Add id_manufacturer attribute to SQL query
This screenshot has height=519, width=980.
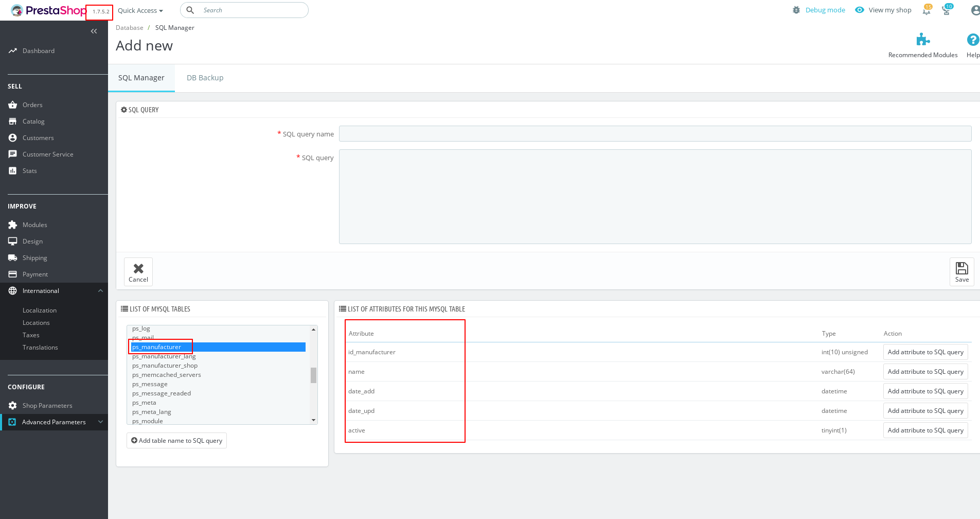[925, 352]
